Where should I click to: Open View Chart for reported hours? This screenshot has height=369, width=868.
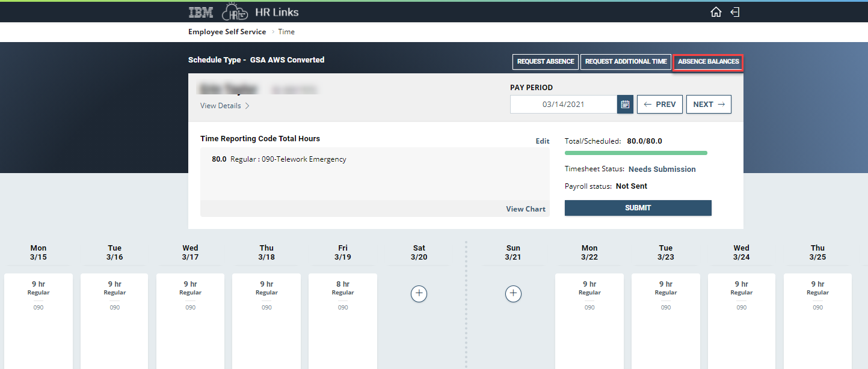tap(525, 209)
